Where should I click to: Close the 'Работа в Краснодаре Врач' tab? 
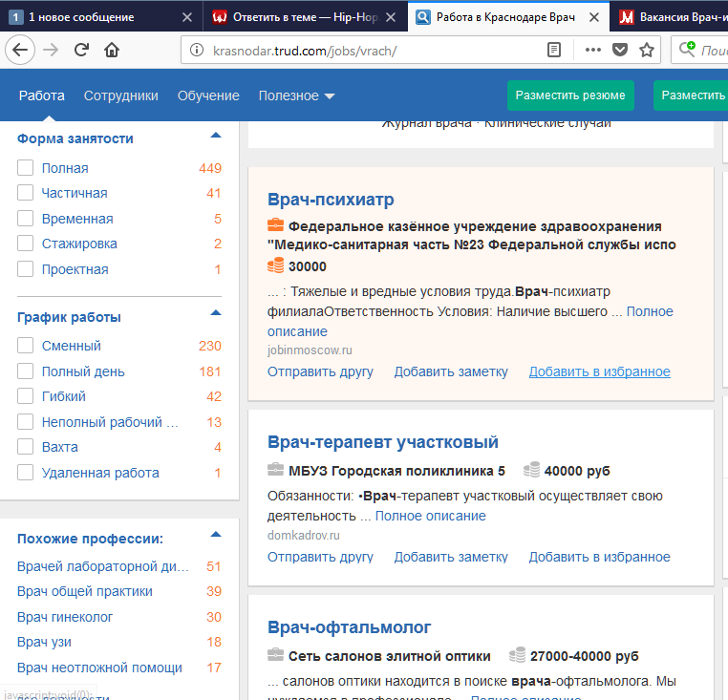tap(594, 17)
